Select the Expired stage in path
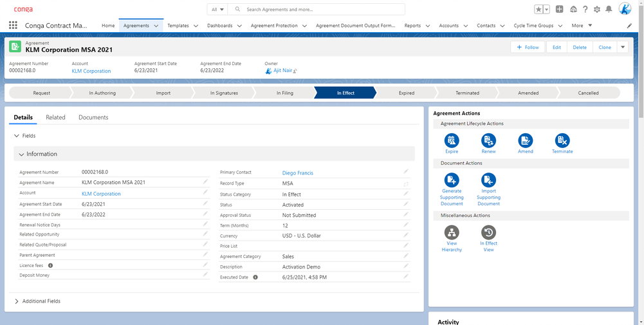This screenshot has height=325, width=644. 406,93
